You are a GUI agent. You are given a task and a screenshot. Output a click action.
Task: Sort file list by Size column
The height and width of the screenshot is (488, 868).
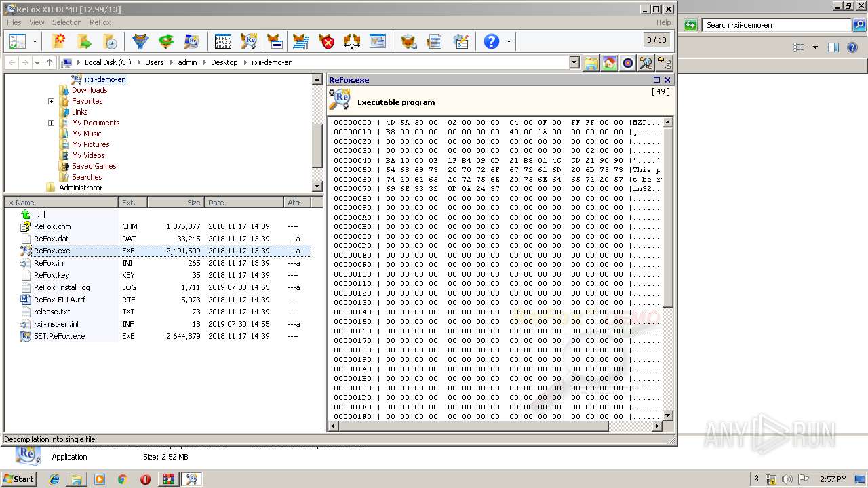pyautogui.click(x=176, y=202)
